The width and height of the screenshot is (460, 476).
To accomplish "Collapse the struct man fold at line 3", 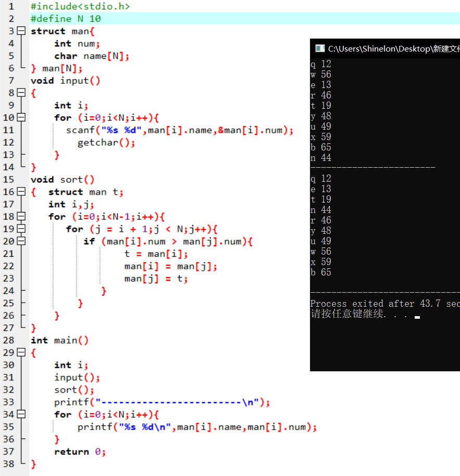I will point(21,31).
